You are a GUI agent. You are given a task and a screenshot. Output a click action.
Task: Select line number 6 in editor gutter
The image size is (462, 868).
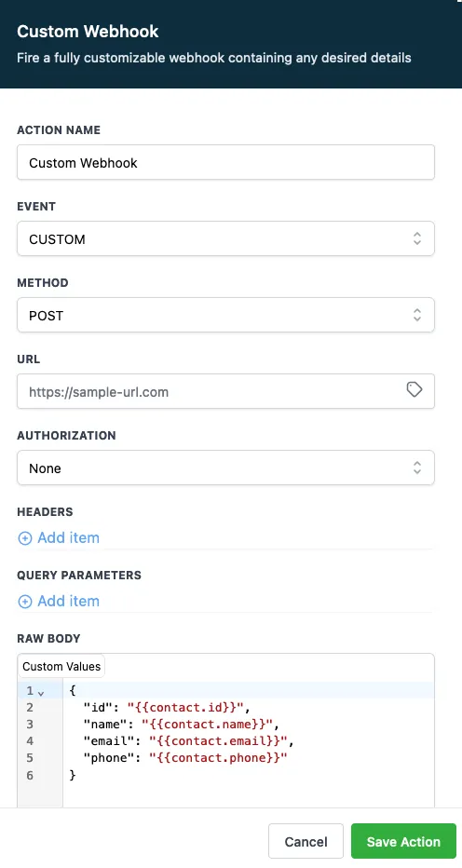[30, 776]
